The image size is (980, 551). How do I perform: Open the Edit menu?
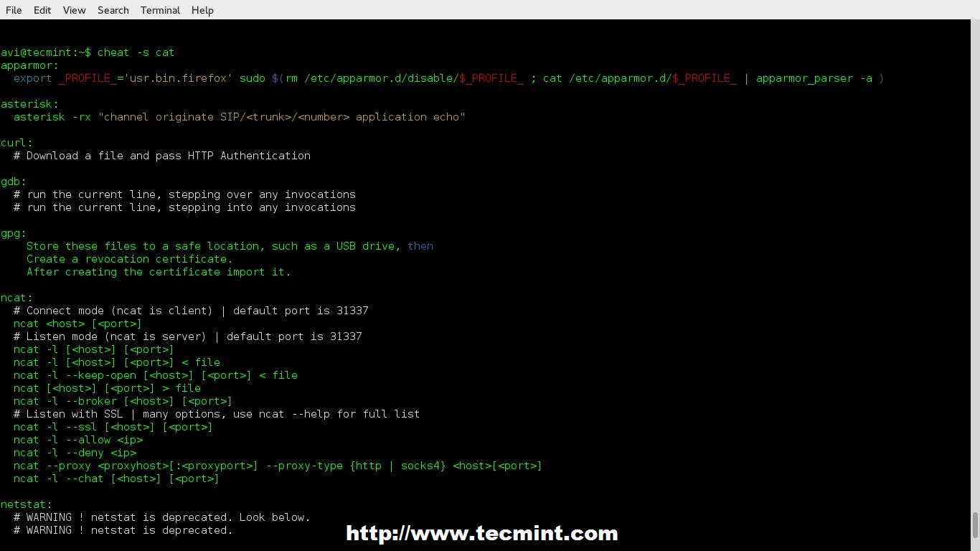click(42, 10)
